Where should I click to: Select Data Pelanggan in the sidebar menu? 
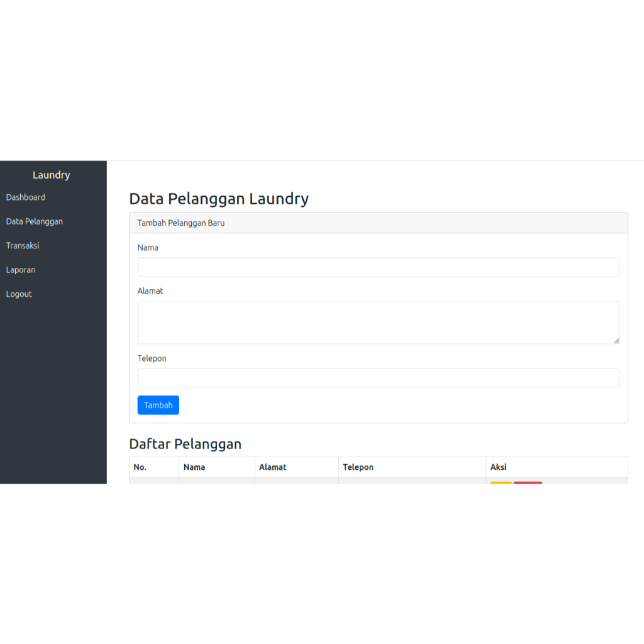[x=34, y=221]
